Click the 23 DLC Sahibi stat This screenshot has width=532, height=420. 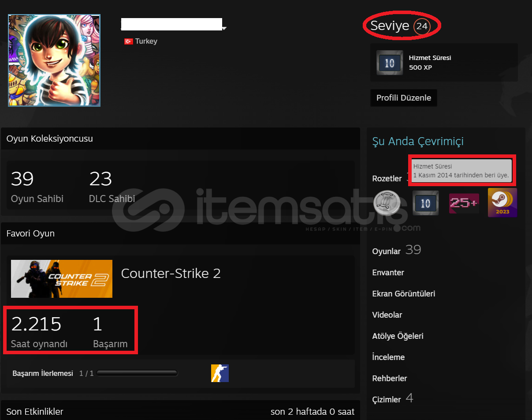coord(112,187)
